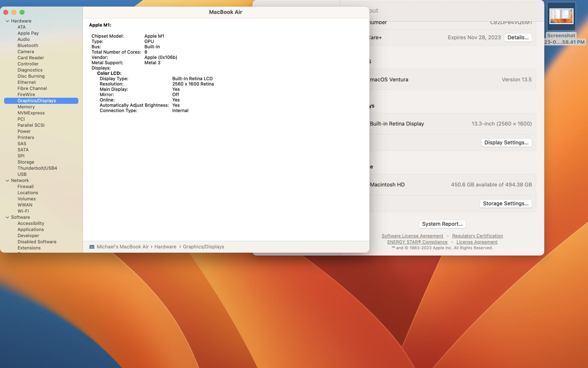Click the MacBook icon in path bar
The height and width of the screenshot is (368, 588).
(92, 247)
